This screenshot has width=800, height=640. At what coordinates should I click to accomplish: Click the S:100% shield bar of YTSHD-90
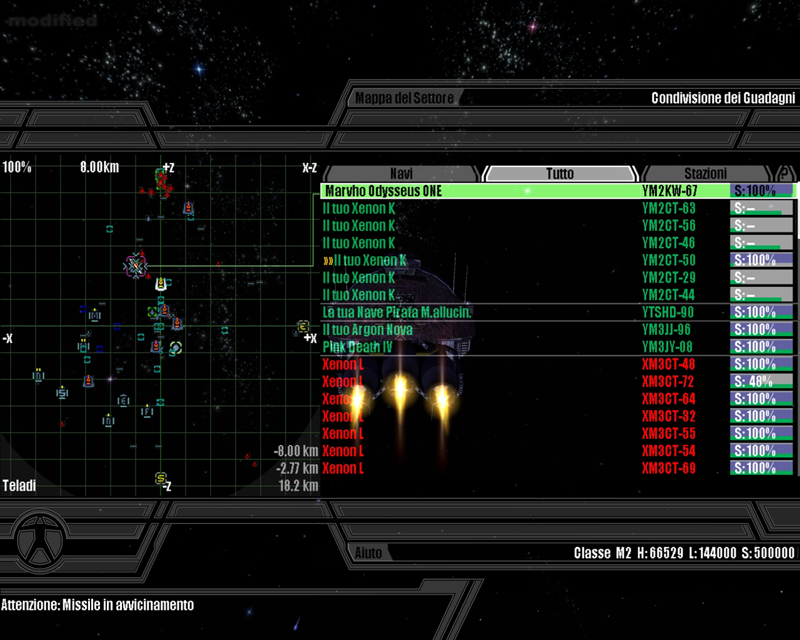point(762,312)
